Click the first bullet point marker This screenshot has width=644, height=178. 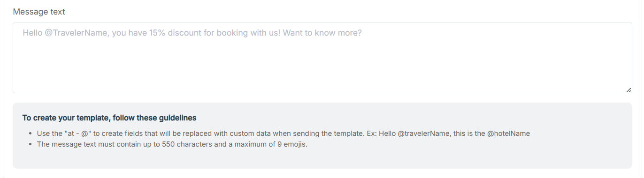pos(31,133)
